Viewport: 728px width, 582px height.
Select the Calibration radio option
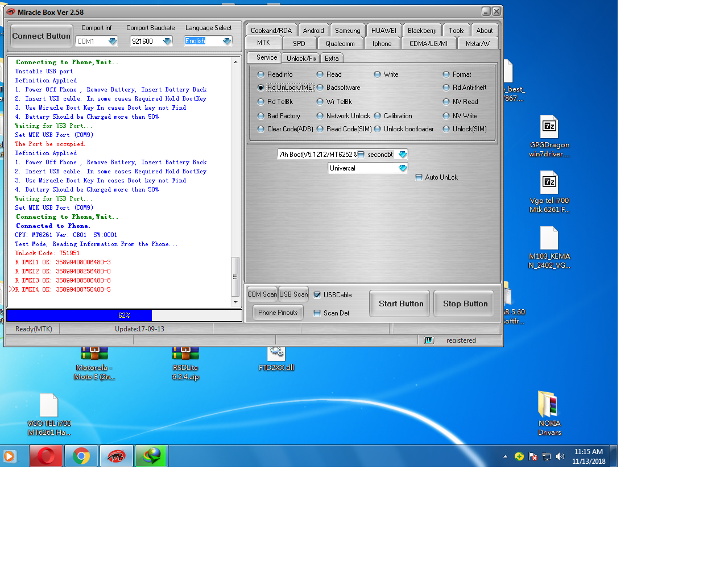(378, 116)
